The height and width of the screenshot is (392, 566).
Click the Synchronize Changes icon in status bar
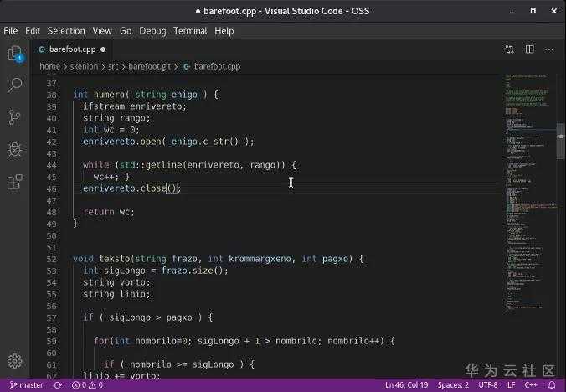click(x=58, y=385)
